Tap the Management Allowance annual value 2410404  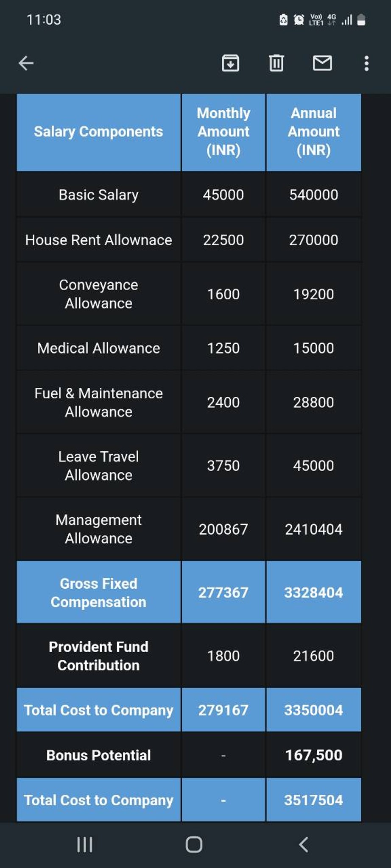tap(314, 529)
